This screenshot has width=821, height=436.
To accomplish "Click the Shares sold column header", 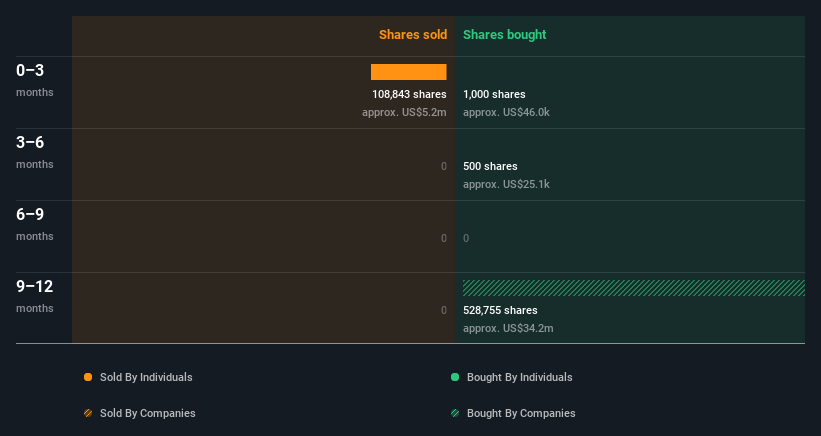I will (413, 35).
